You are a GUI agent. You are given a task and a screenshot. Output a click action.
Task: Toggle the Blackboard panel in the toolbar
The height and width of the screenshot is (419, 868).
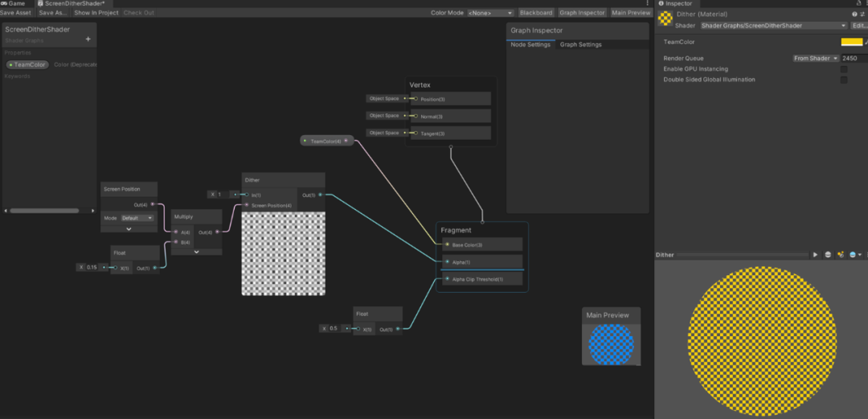point(535,13)
